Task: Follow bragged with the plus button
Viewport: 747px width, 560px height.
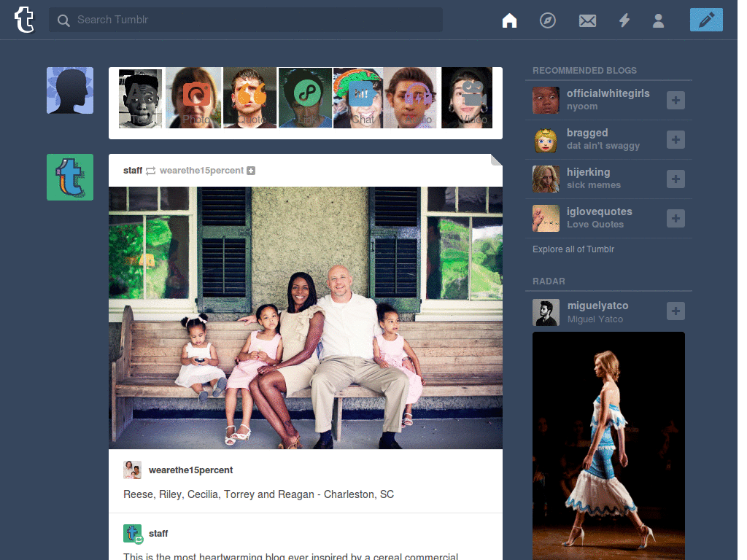Action: [x=676, y=139]
